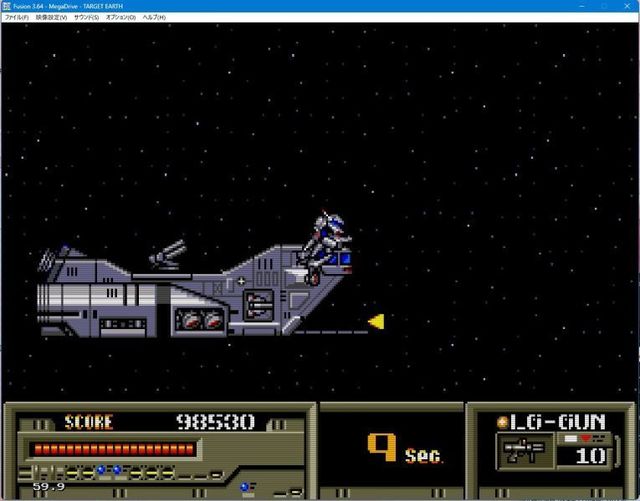Click the Fusion app icon in title bar

[x=6, y=6]
